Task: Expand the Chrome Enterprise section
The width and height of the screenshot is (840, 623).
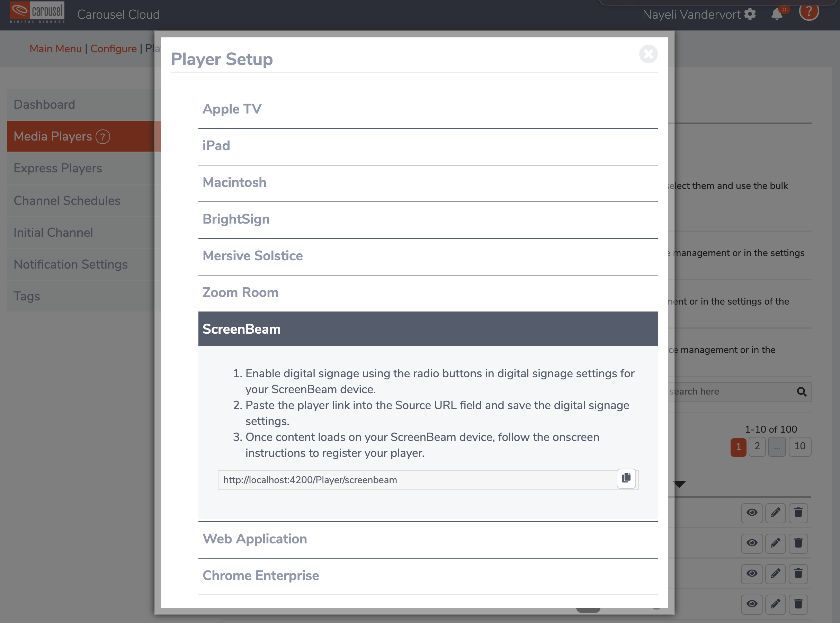Action: click(428, 576)
